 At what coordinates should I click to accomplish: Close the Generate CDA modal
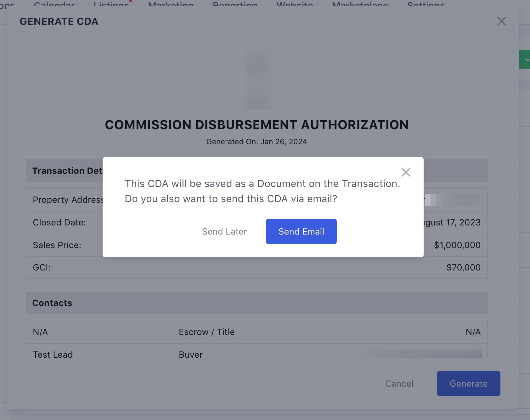point(501,21)
